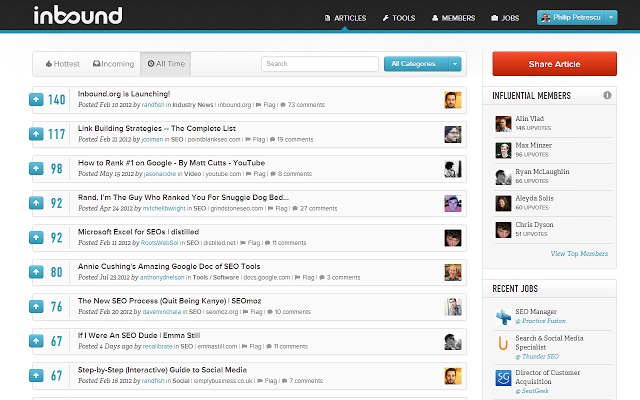Image resolution: width=640 pixels, height=400 pixels.
Task: Click the Share Article button
Action: 553,64
